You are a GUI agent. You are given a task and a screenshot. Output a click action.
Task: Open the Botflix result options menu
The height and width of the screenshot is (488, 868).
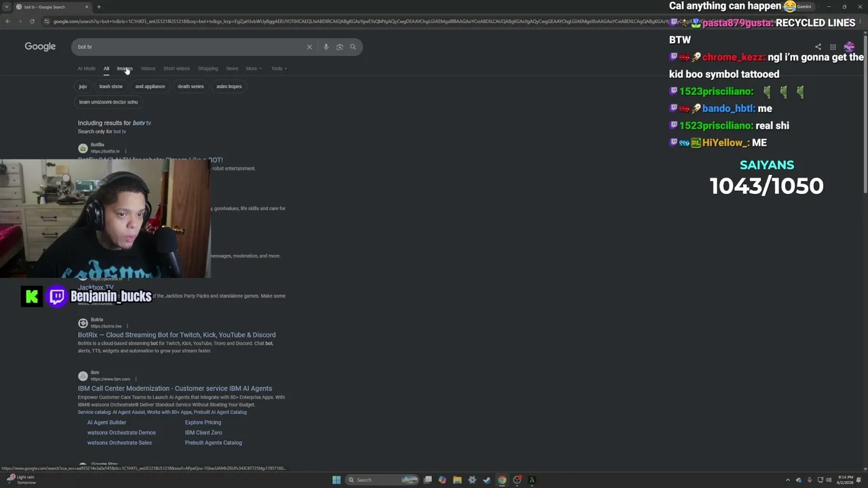(125, 151)
